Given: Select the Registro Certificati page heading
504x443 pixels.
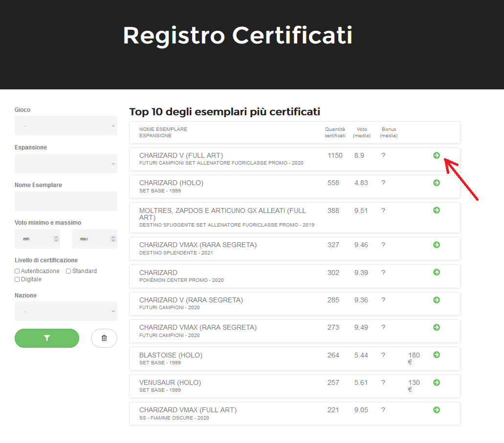Looking at the screenshot, I should 238,36.
